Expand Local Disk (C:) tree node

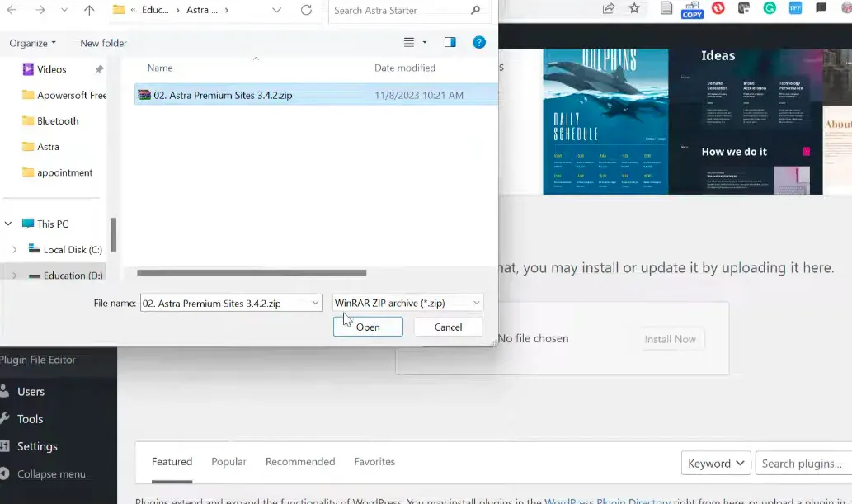pyautogui.click(x=14, y=249)
